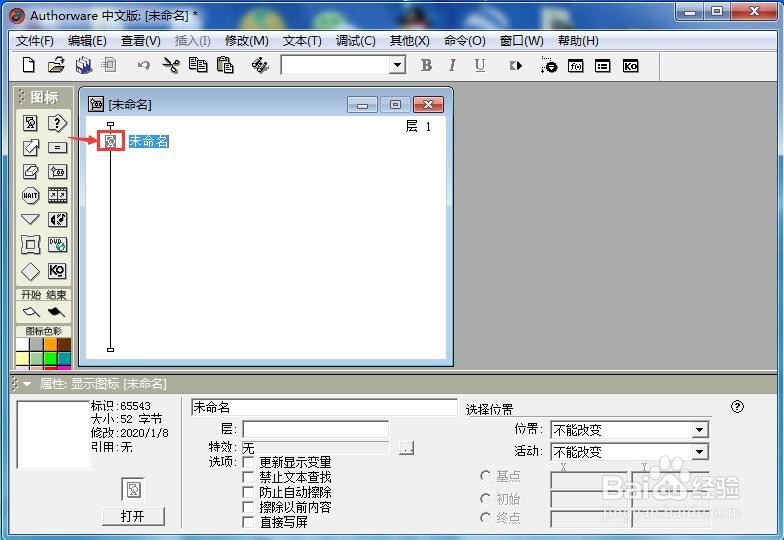Open the 编辑(E) menu
Viewport: 784px width, 540px height.
88,41
